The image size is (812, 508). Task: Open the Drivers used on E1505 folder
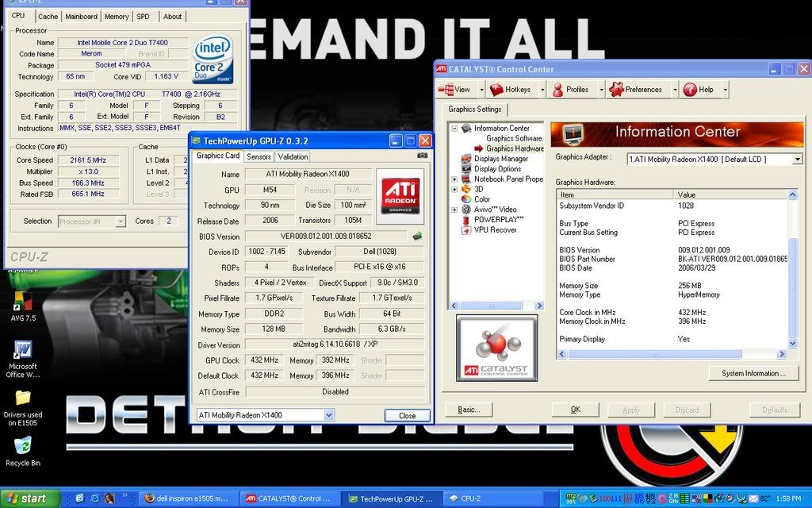23,409
